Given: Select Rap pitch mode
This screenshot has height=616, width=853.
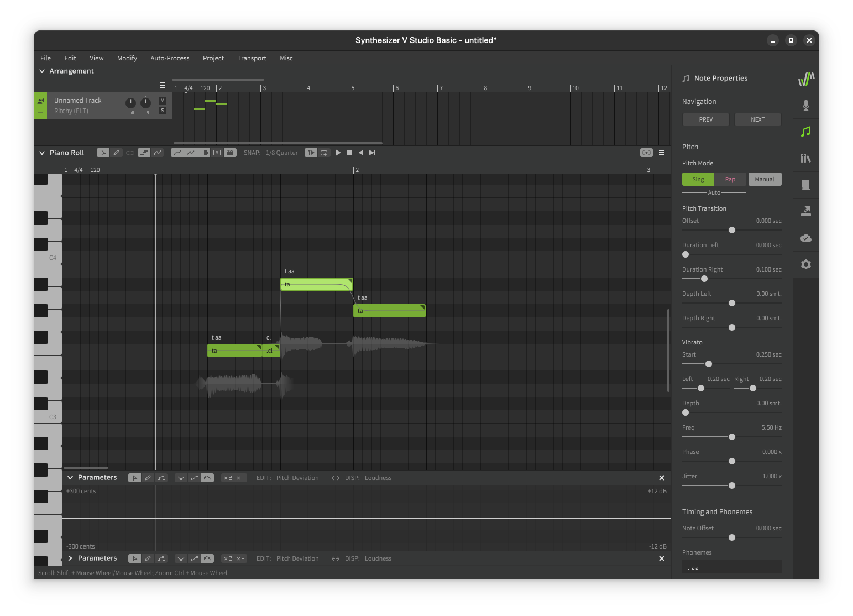Looking at the screenshot, I should pos(730,179).
